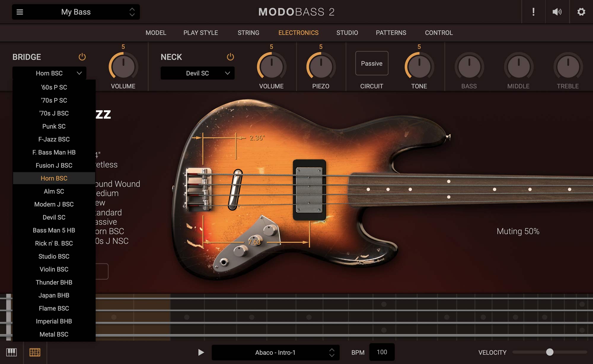Open the Bridge pickup Horn BSC dropdown
Image resolution: width=593 pixels, height=364 pixels.
[x=49, y=73]
